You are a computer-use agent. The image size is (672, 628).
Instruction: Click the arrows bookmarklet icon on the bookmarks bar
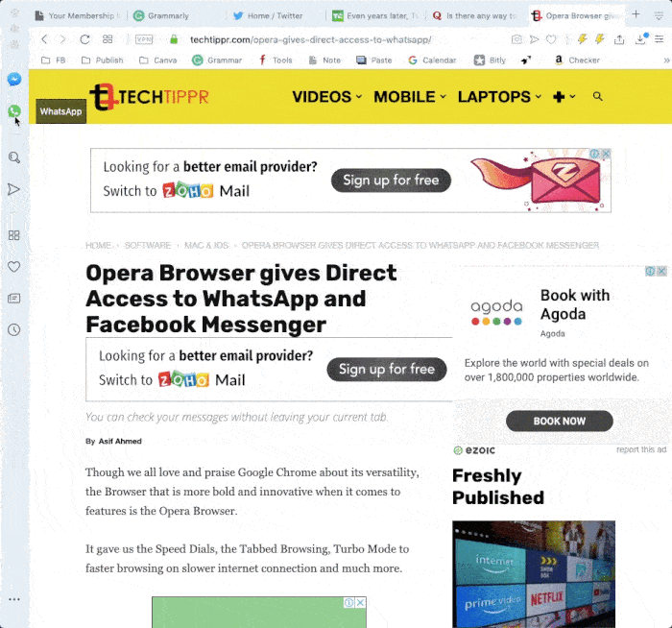(526, 60)
